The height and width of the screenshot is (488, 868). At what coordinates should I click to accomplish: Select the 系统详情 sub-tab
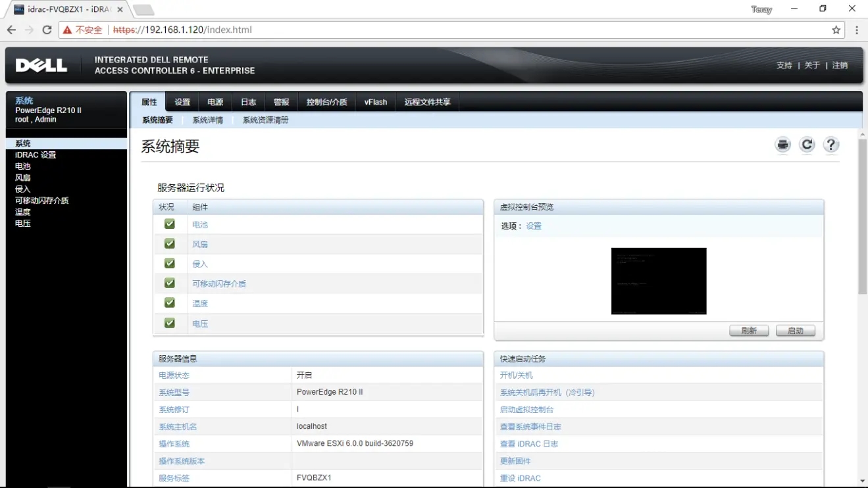coord(207,120)
